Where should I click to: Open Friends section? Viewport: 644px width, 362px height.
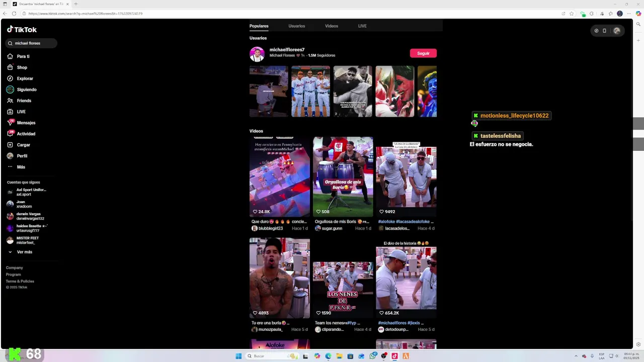coord(19,101)
